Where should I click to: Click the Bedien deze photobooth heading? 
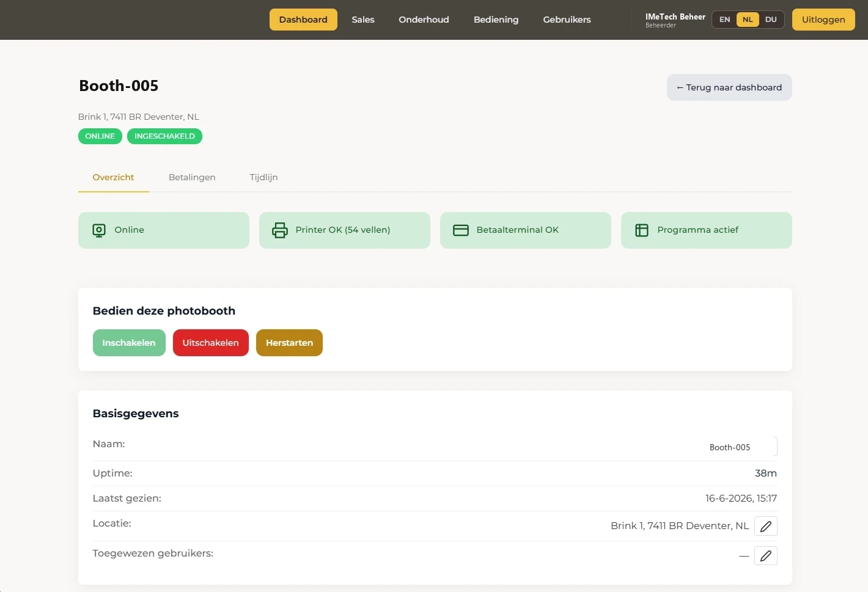164,311
